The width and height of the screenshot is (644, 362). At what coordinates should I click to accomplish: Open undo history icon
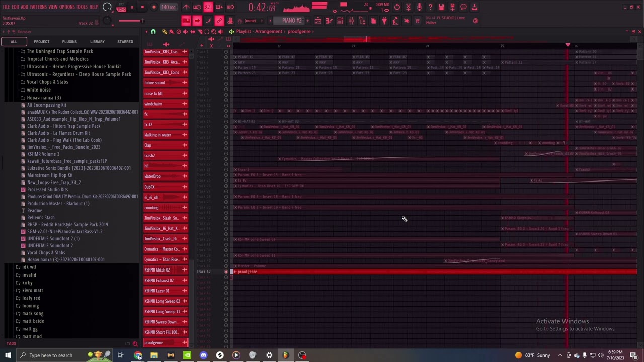(397, 7)
